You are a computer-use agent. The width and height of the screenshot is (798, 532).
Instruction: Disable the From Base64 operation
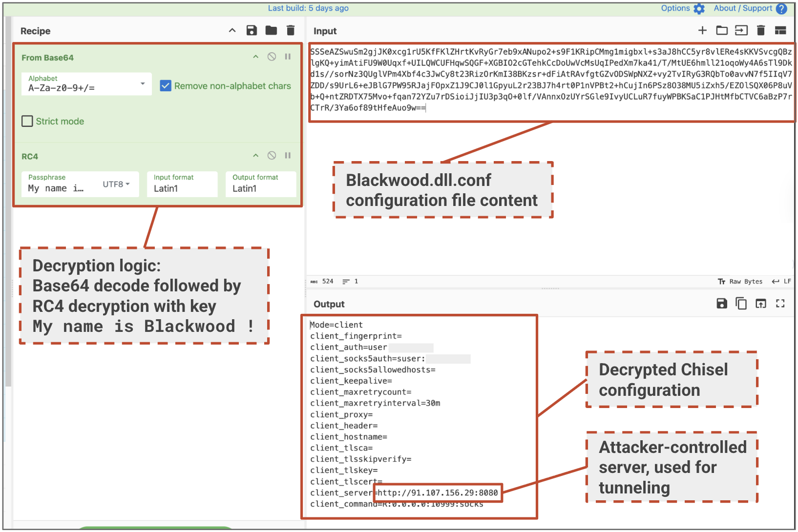pos(272,57)
